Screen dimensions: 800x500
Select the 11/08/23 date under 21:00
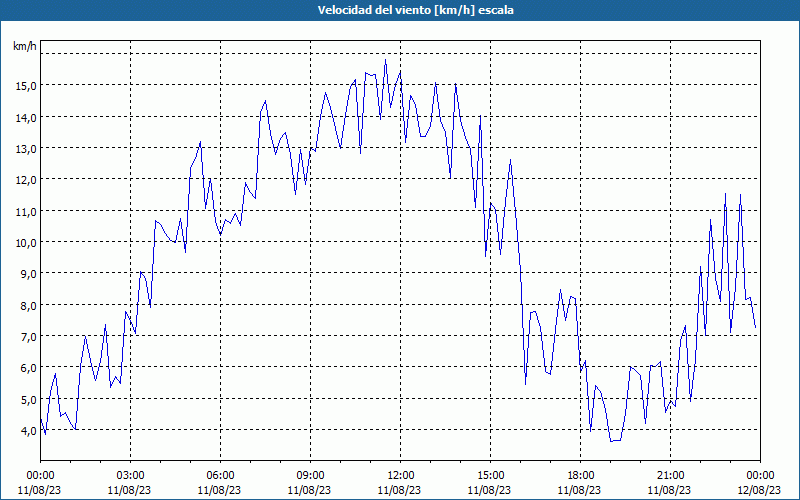tap(669, 490)
